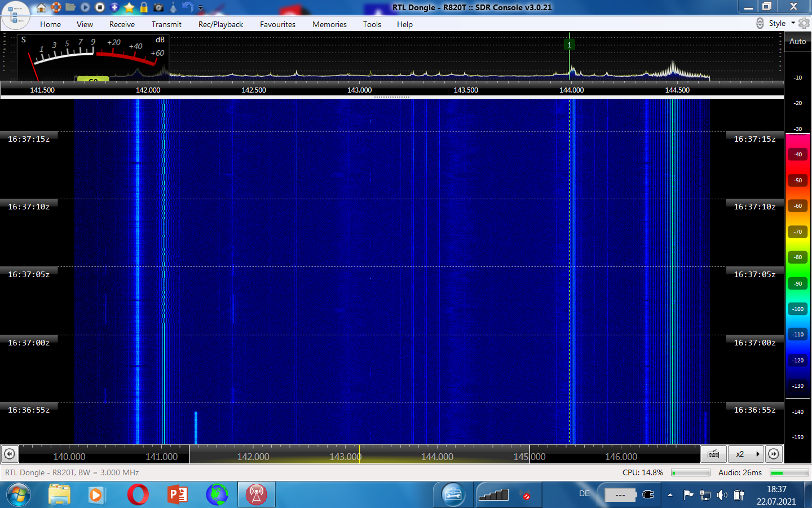Click the keyboard frequency entry icon
This screenshot has height=508, width=812.
click(713, 454)
